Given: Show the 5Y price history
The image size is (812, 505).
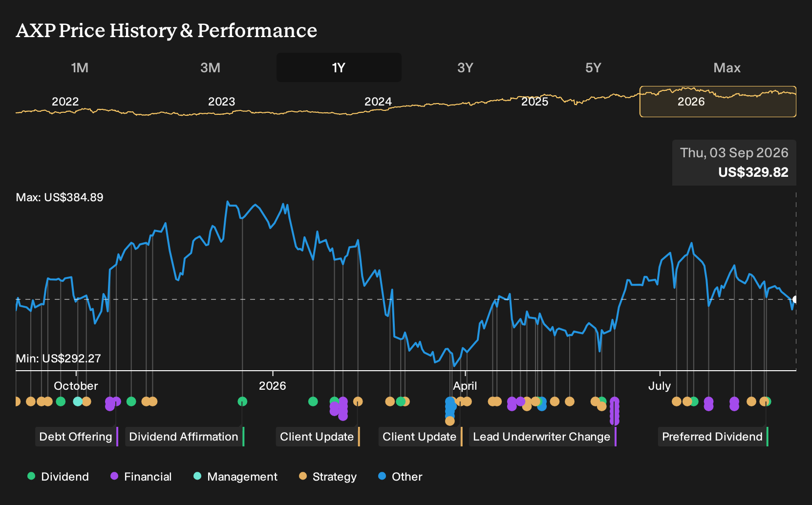Looking at the screenshot, I should 593,67.
